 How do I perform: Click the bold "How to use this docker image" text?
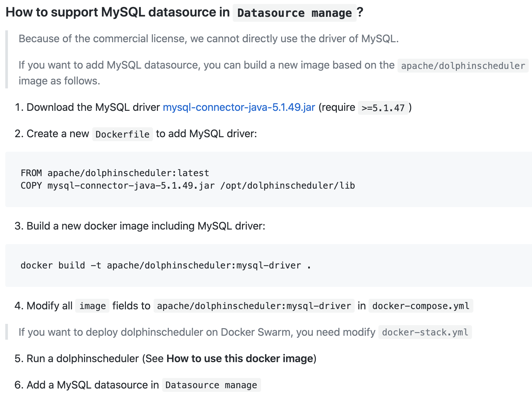(240, 359)
